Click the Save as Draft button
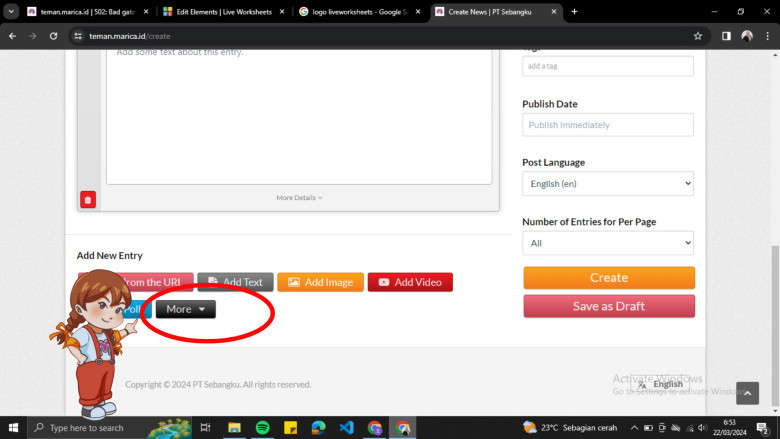 click(608, 306)
